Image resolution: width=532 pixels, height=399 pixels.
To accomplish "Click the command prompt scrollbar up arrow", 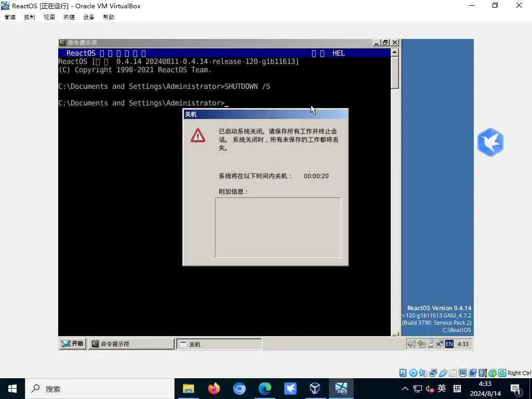I will [x=395, y=52].
